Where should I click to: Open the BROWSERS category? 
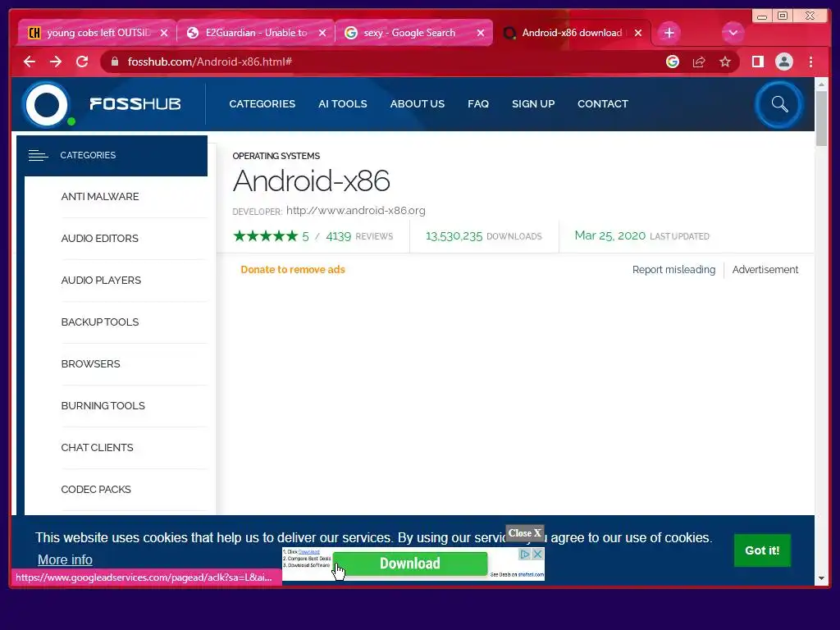click(90, 363)
